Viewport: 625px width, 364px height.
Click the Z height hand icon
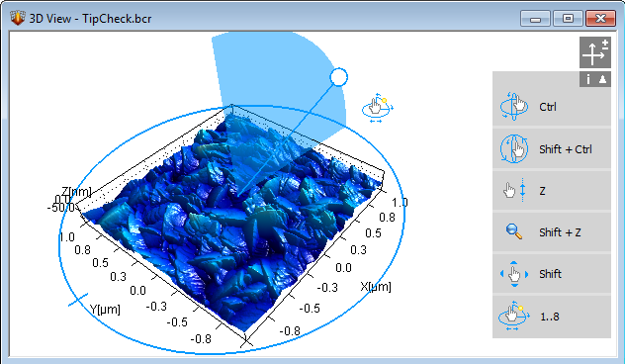514,191
